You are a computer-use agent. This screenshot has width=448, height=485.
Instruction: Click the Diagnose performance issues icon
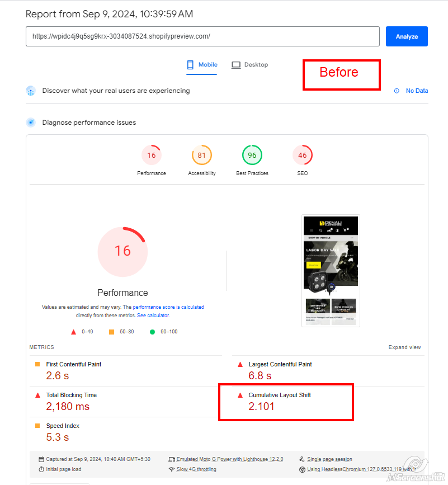tap(31, 123)
